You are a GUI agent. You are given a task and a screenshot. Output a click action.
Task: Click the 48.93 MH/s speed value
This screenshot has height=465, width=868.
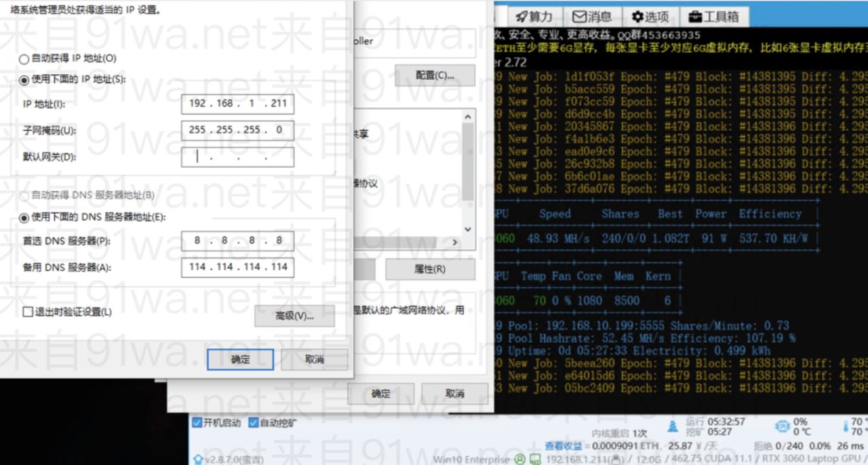pos(559,238)
